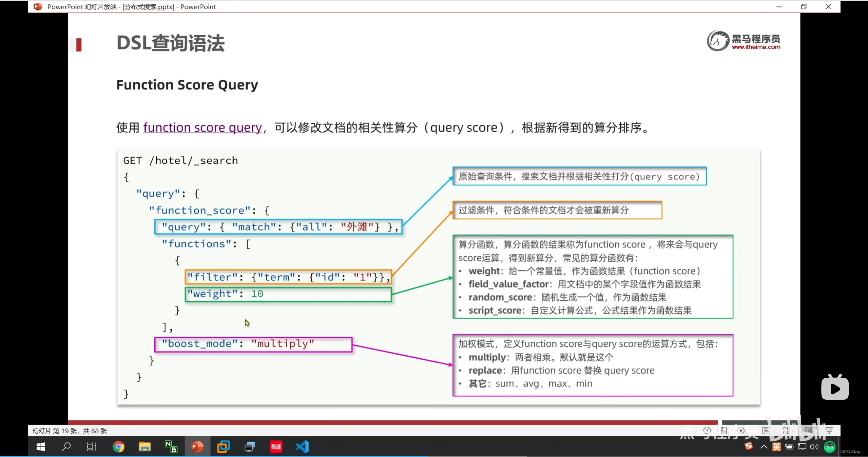Open the function score query hyperlink
Viewport: 868px width, 457px height.
click(202, 127)
